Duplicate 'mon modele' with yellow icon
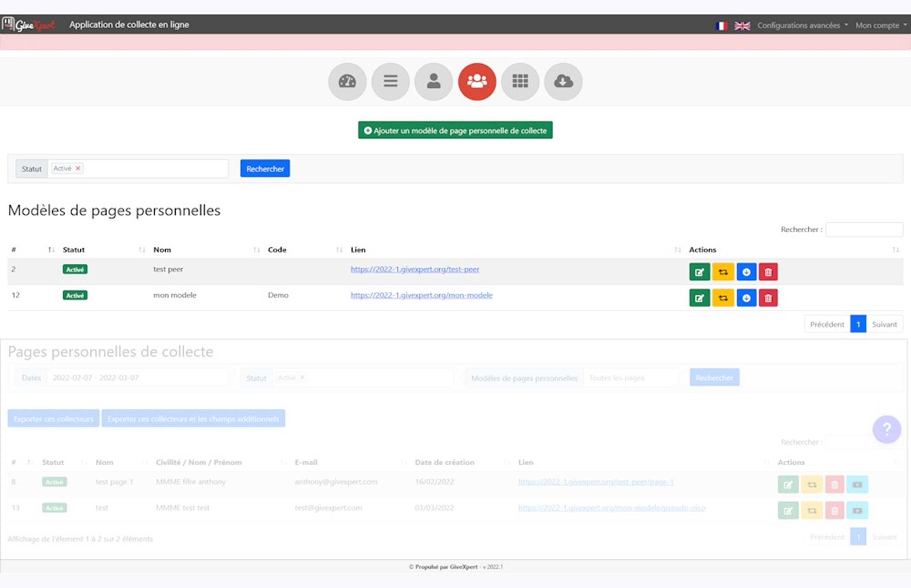911x588 pixels. click(x=723, y=298)
